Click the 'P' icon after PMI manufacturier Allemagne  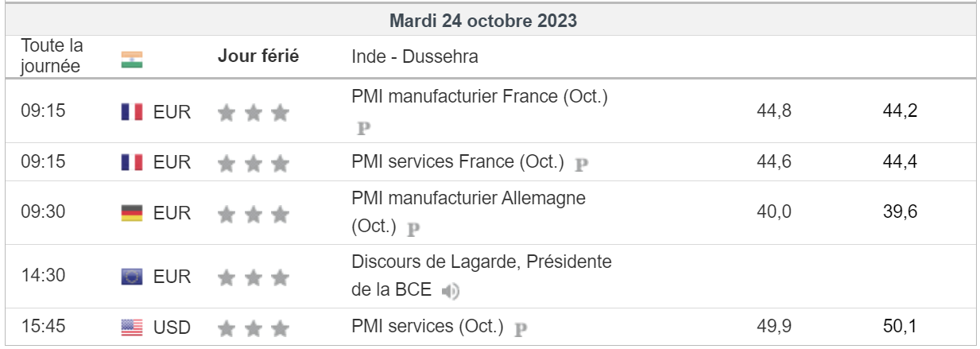(x=413, y=228)
